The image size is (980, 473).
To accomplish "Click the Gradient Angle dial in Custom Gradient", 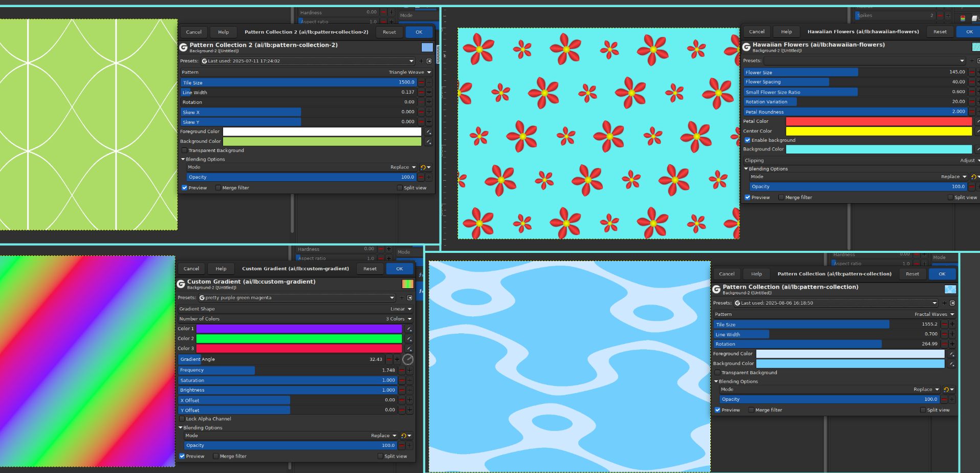I will coord(408,359).
